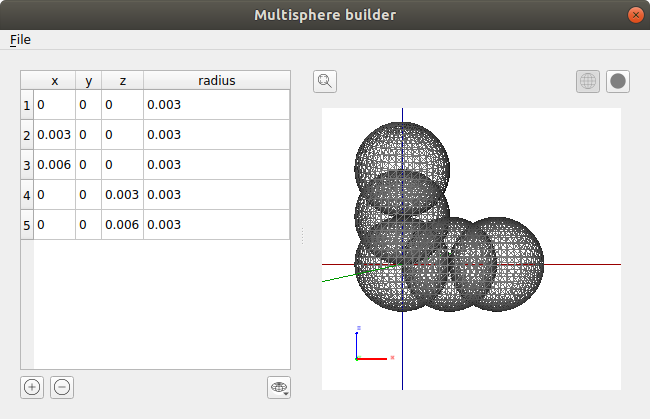Click y cell of row 2
The width and height of the screenshot is (650, 419).
pyautogui.click(x=89, y=135)
